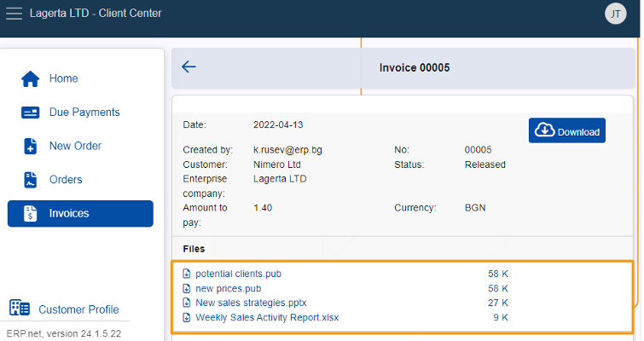This screenshot has width=644, height=341.
Task: Select the Invoices menu item
Action: pyautogui.click(x=80, y=213)
